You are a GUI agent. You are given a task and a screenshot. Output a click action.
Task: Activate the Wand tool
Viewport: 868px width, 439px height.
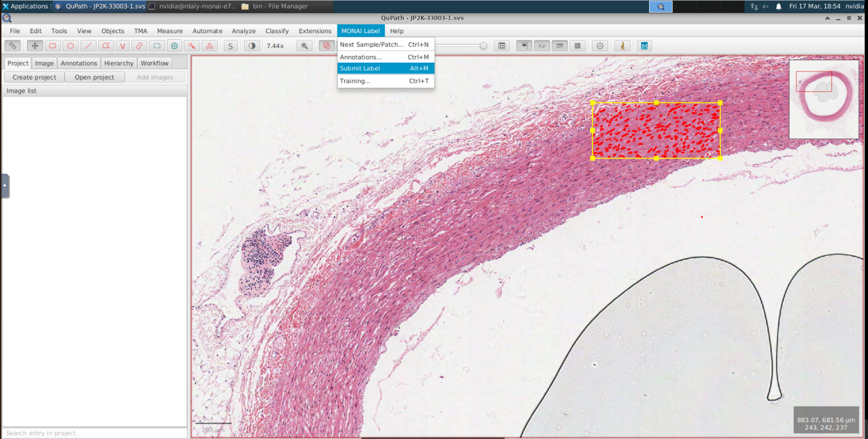pyautogui.click(x=192, y=46)
